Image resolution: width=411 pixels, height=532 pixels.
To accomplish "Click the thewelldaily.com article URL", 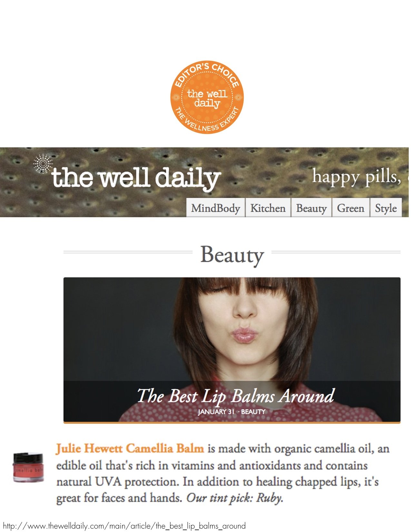I will (x=124, y=526).
